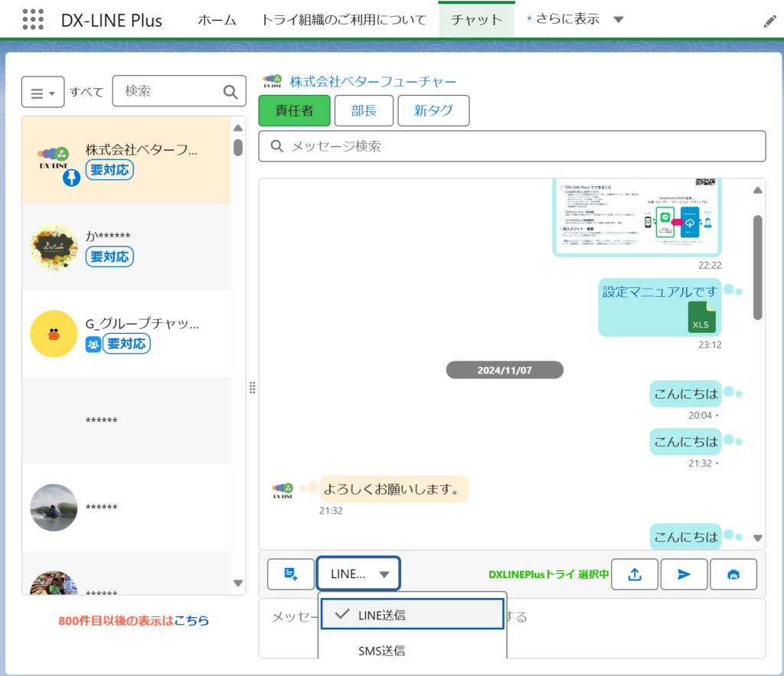Switch to the ホーム tab
Image resolution: width=784 pixels, height=676 pixels.
coord(217,20)
